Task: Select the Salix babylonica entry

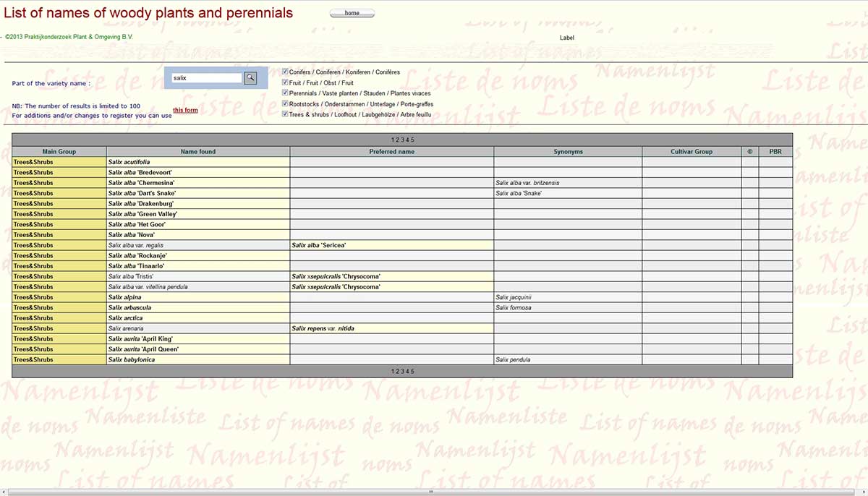Action: point(132,360)
